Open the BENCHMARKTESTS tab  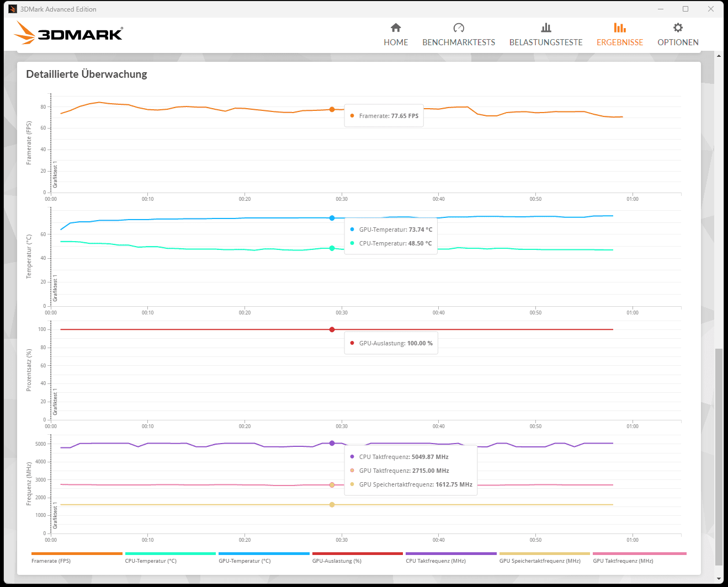(459, 35)
